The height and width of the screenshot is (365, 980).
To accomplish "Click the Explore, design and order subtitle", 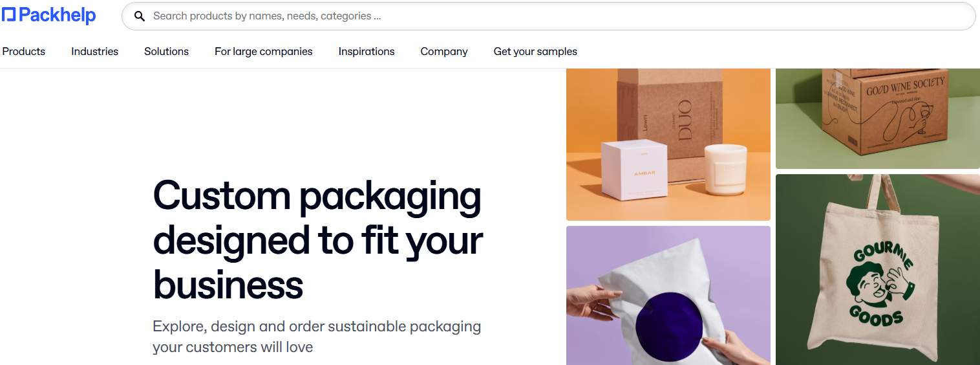I will point(317,337).
